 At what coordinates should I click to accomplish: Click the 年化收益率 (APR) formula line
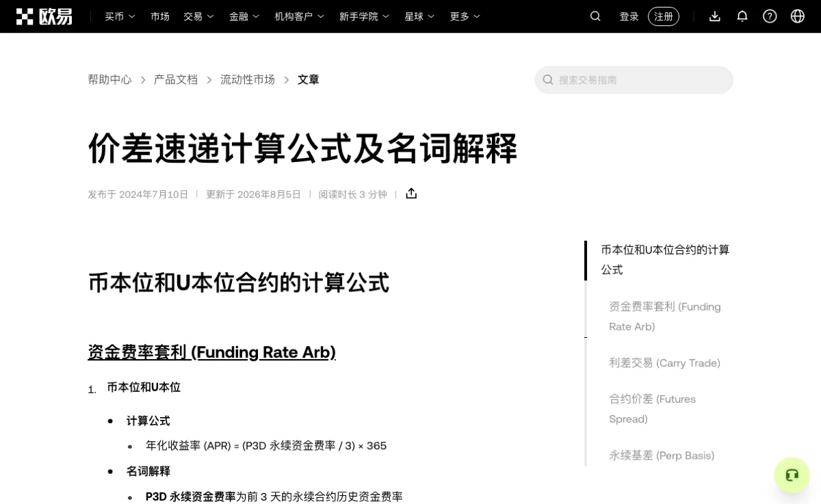(266, 446)
